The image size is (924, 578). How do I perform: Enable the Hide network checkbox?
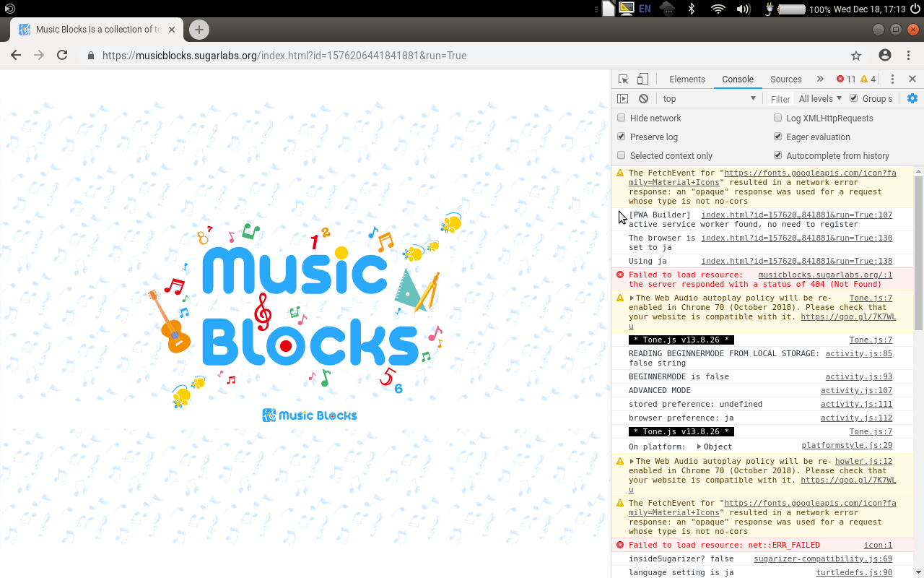pos(621,117)
